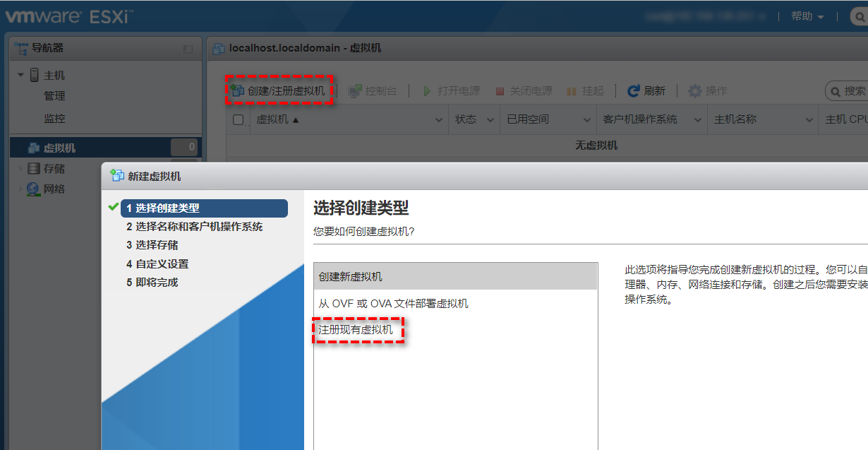Viewport: 868px width, 450px height.
Task: Choose Register existing VM (注册现有虚拟机) option
Action: (x=356, y=330)
